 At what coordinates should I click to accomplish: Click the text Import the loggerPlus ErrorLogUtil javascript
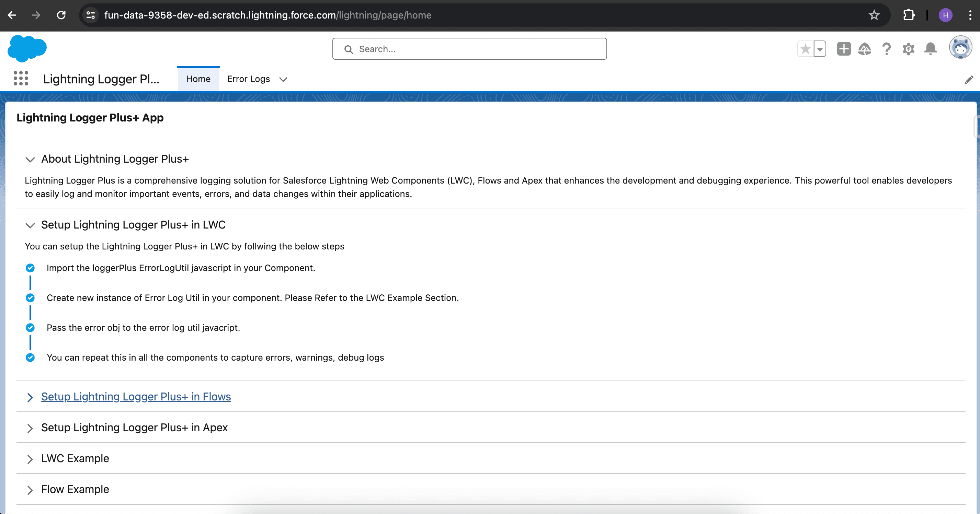pos(181,268)
